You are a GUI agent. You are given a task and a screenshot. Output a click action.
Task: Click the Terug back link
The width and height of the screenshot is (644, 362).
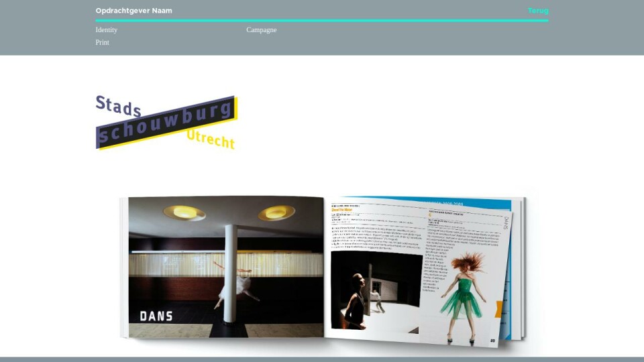click(538, 11)
